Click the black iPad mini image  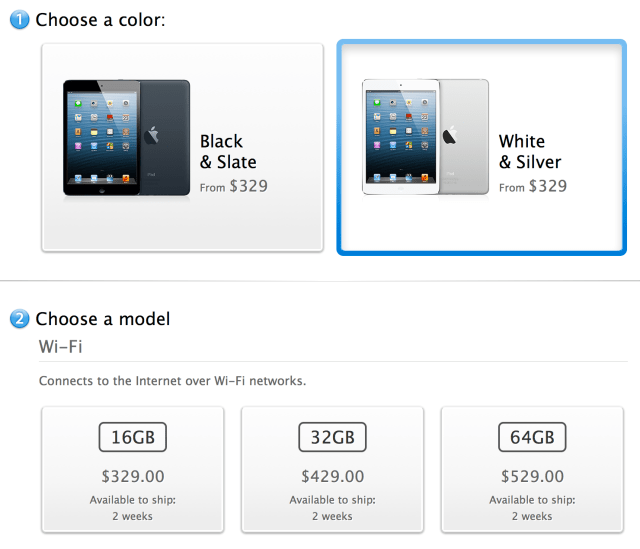[125, 137]
